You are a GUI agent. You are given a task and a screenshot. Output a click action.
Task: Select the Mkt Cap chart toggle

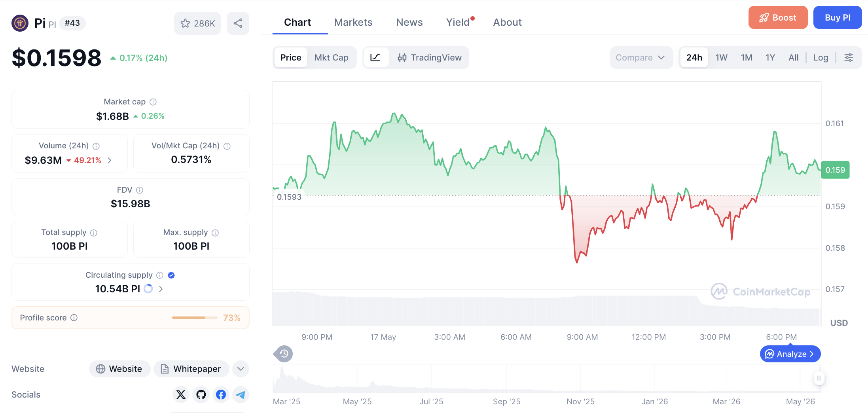tap(332, 58)
